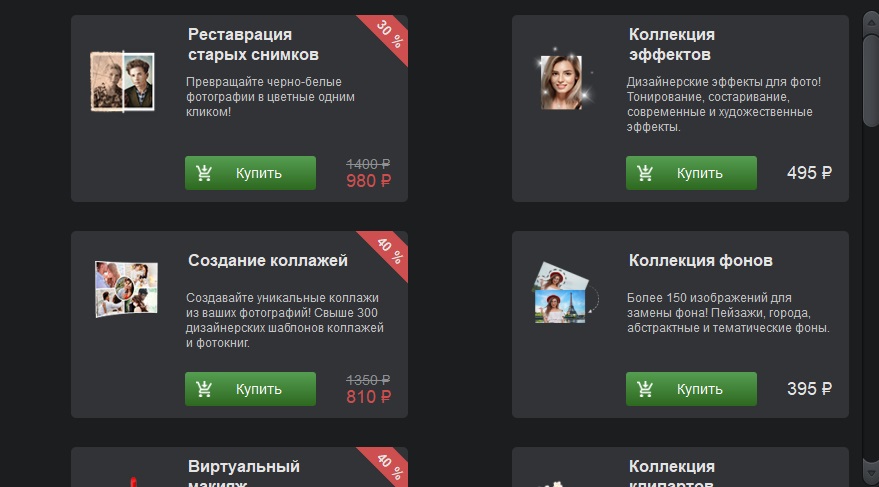
Task: Buy Создание коллажей for 810 ₽
Action: 250,389
